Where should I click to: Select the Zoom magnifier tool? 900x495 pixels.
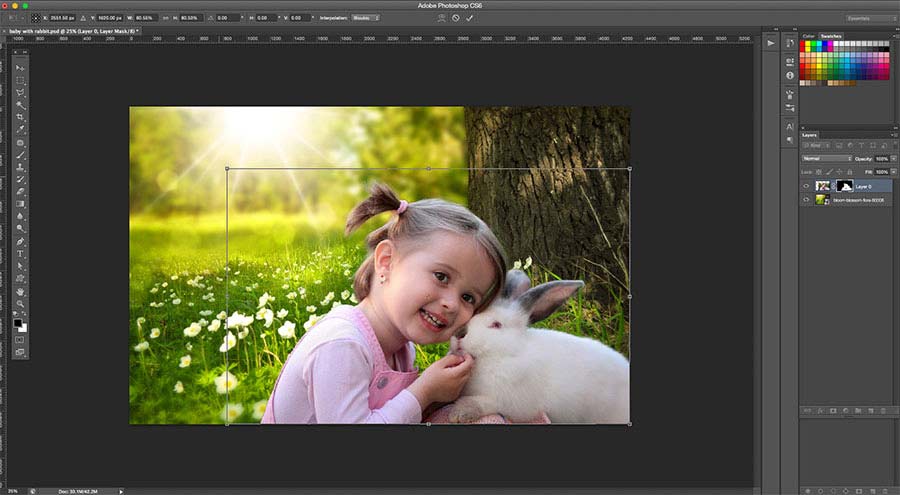coord(20,304)
